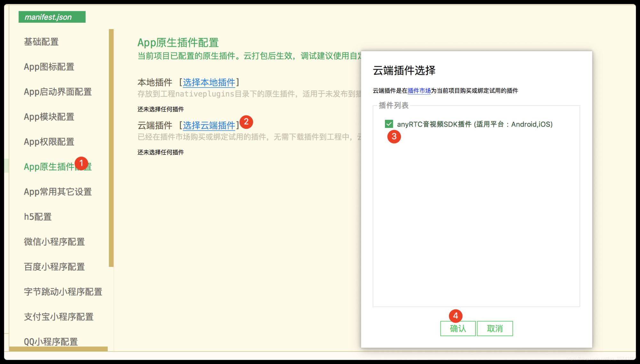Open App常用其它设置
640x364 pixels.
pyautogui.click(x=58, y=192)
